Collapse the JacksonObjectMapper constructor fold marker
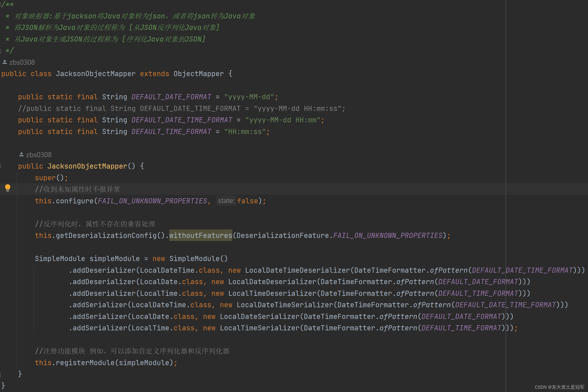 point(1,166)
